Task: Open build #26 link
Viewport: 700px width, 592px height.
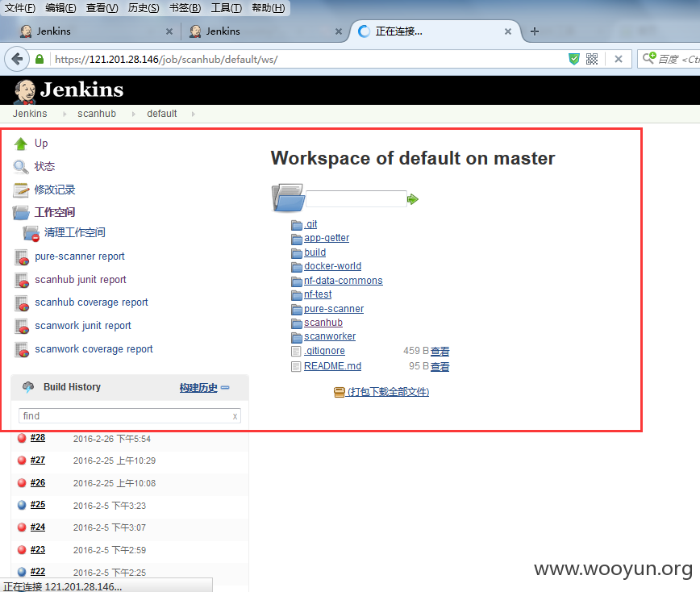Action: 37,482
